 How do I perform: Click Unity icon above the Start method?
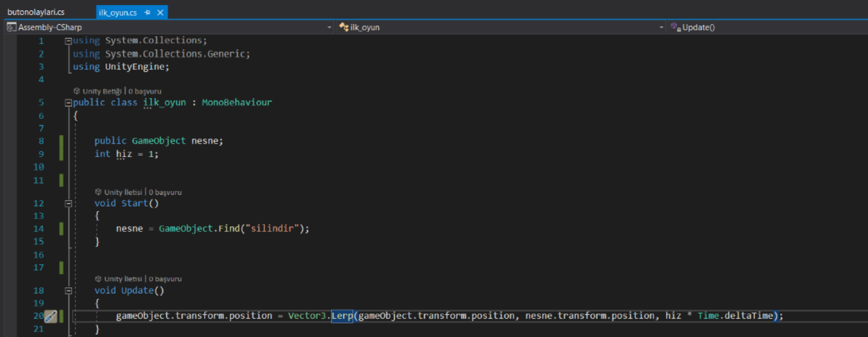(x=98, y=192)
